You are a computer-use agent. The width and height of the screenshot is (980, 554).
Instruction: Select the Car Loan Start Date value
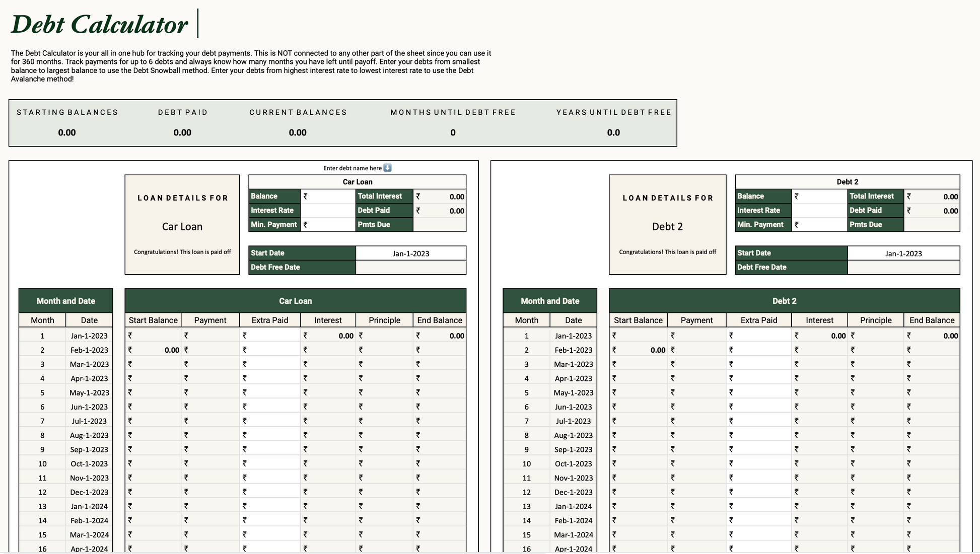410,253
